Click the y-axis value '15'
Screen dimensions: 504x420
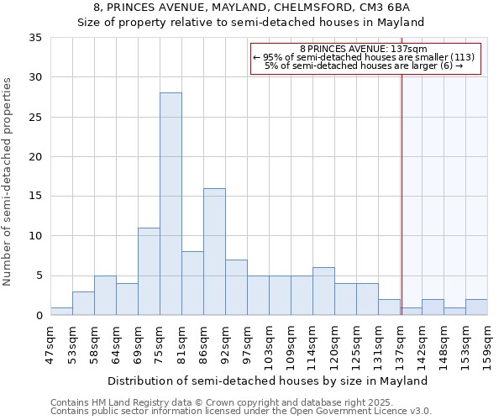tap(35, 197)
